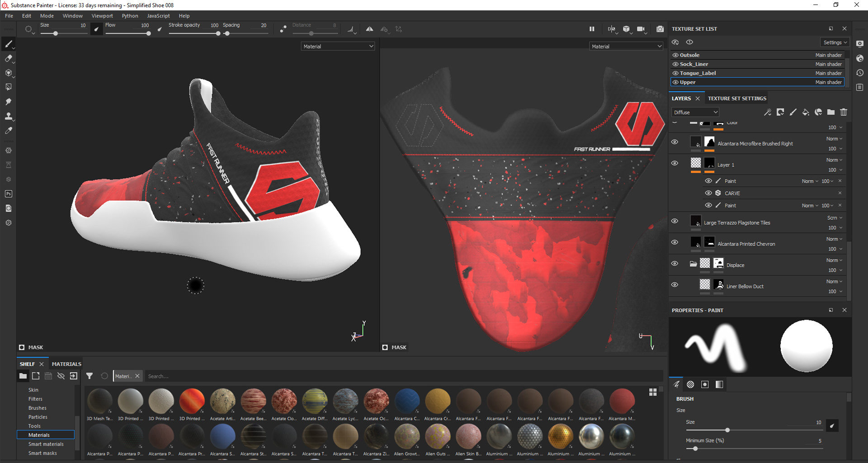Switch to the Texture Set Settings tab
This screenshot has height=463, width=868.
pos(736,98)
